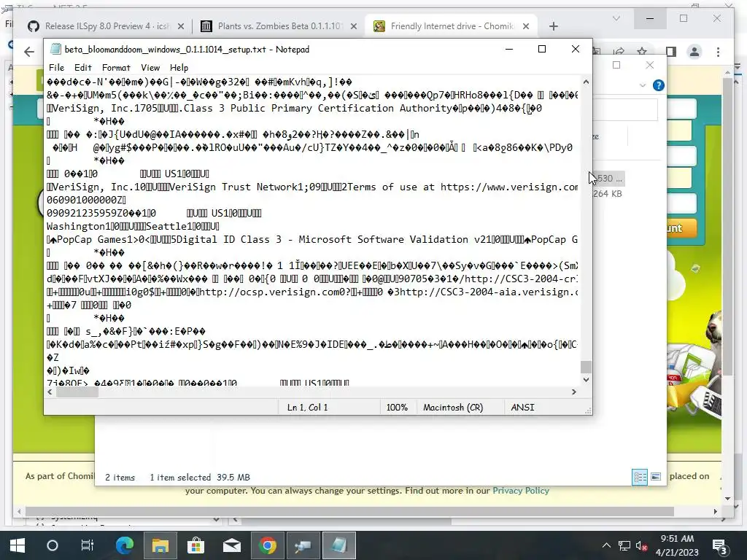The width and height of the screenshot is (747, 560).
Task: Click the VeriSign Trust Network text line
Action: 312,187
